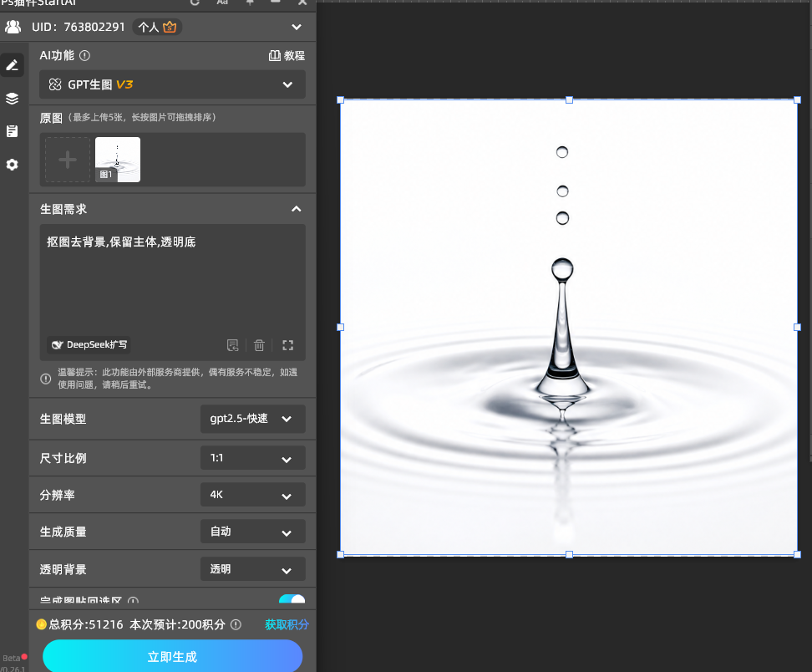Screen dimensions: 812x672
Task: Open the settings gear in sidebar
Action: click(x=12, y=165)
